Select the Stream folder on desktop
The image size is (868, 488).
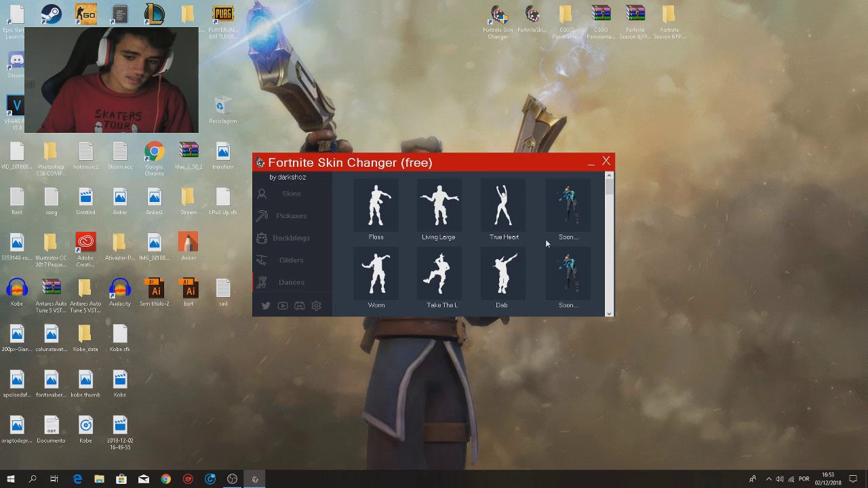[x=189, y=201]
